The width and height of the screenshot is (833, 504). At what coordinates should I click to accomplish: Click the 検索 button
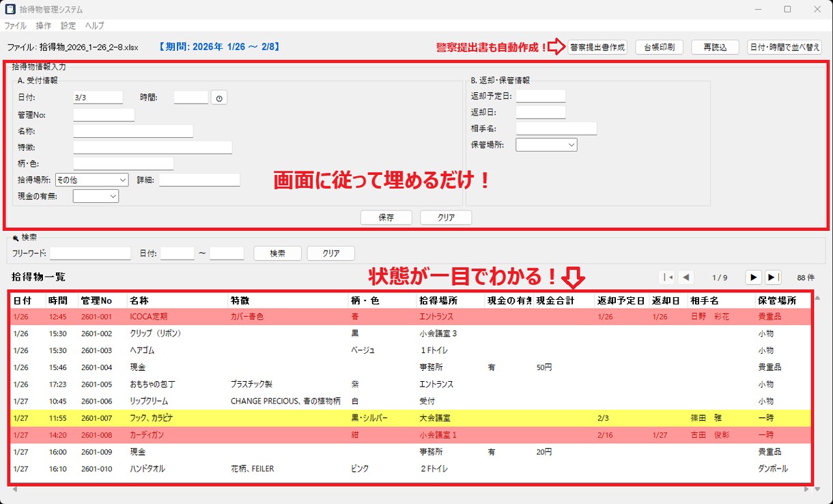(x=277, y=253)
